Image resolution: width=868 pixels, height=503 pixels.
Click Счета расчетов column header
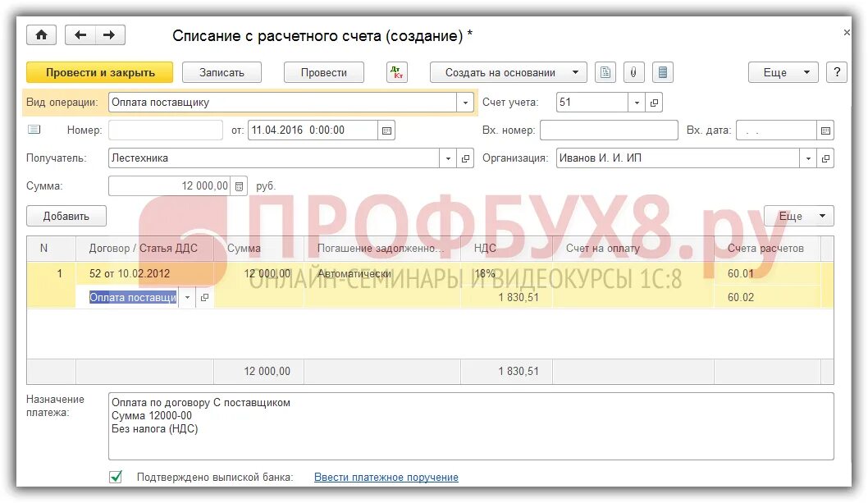(x=767, y=248)
